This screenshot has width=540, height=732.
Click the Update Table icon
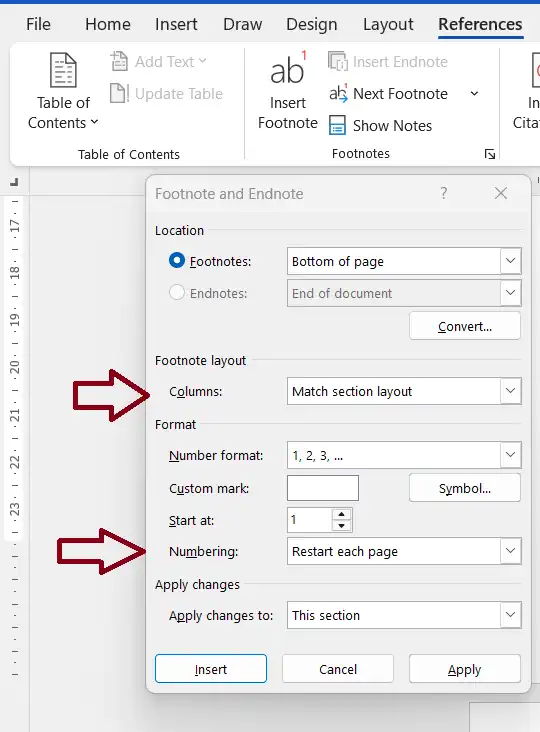click(119, 93)
